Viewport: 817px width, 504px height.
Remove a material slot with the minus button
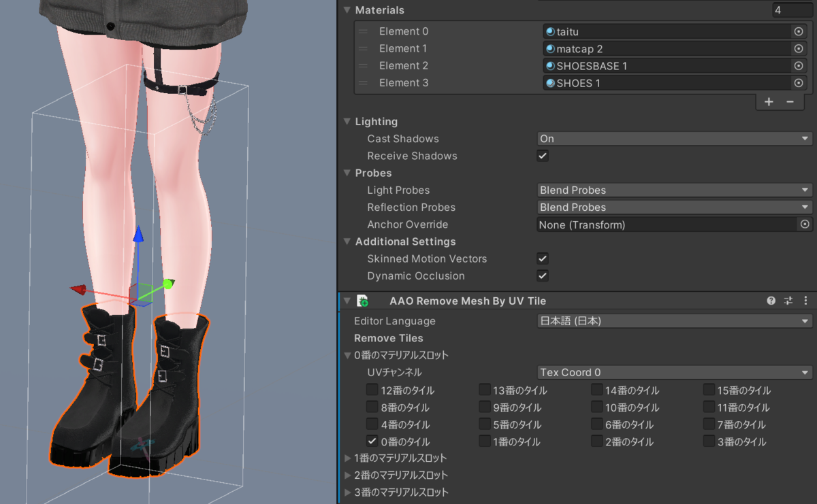pyautogui.click(x=791, y=101)
